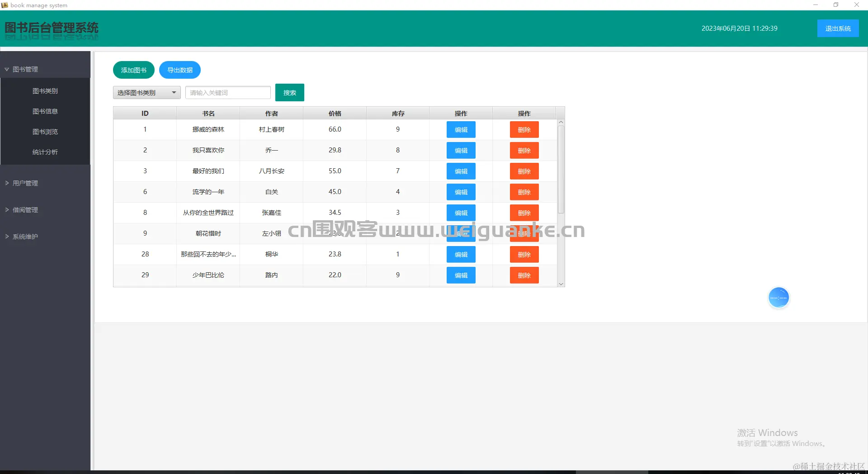
Task: Click the ID column header
Action: (x=145, y=114)
